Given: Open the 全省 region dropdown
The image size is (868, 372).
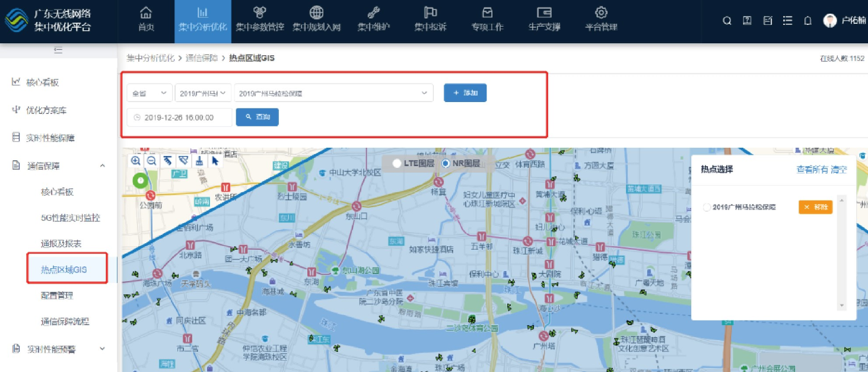Looking at the screenshot, I should 150,93.
